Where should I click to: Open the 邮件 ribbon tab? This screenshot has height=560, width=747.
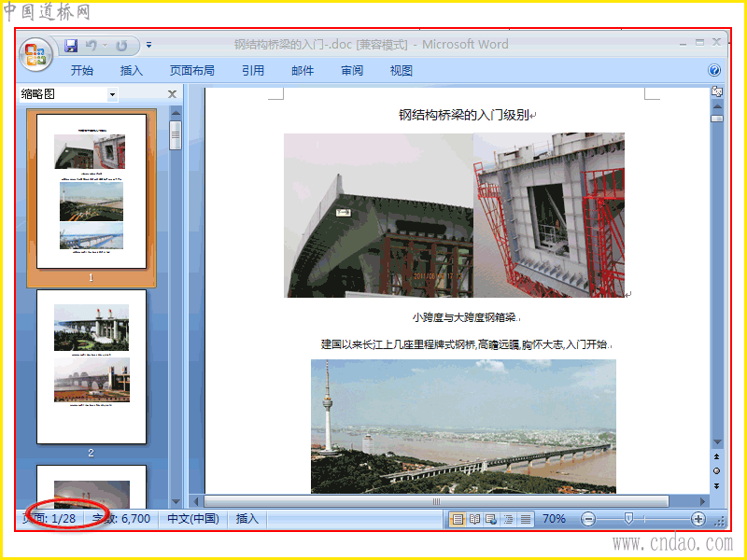pos(303,71)
